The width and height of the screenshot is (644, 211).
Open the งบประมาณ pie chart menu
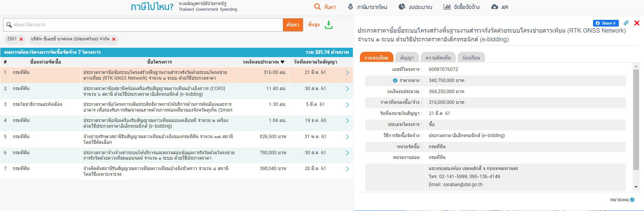tap(415, 7)
